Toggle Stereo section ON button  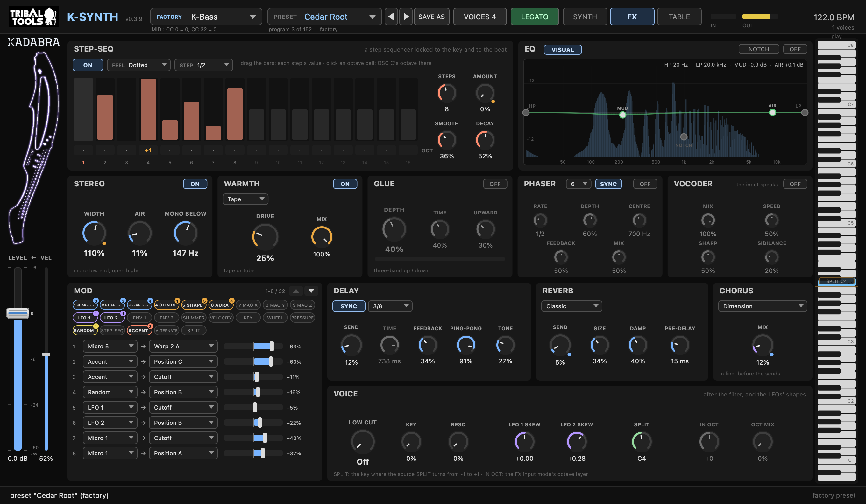[195, 184]
